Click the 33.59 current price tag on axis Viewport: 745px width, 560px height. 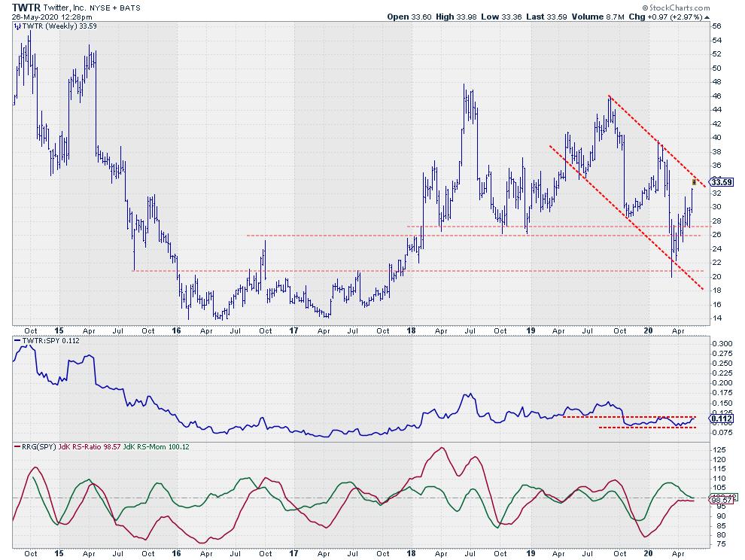[721, 182]
